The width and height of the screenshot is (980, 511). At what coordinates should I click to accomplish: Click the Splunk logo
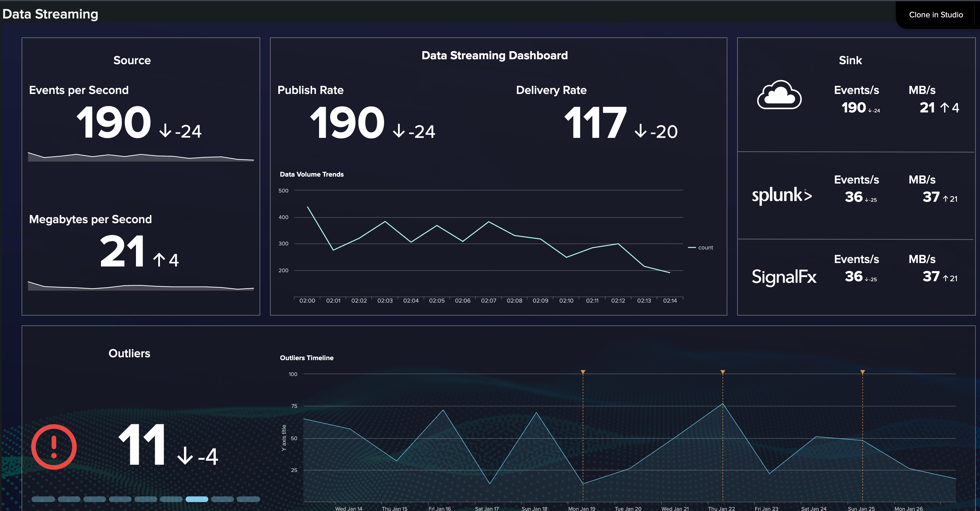(x=782, y=195)
